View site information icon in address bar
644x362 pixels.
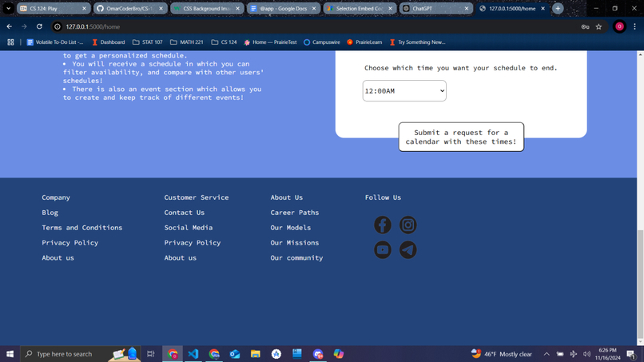tap(58, 26)
